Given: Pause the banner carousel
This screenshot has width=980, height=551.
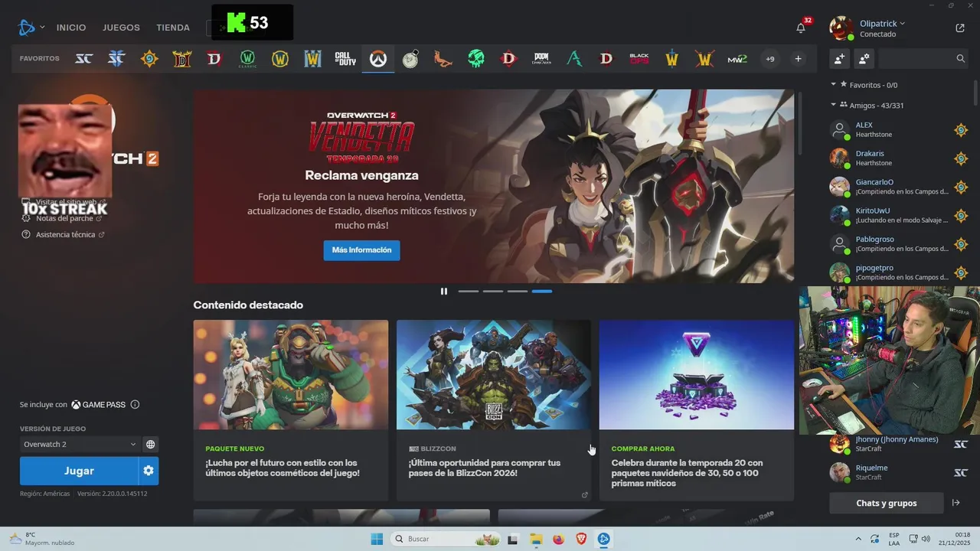Looking at the screenshot, I should 444,291.
